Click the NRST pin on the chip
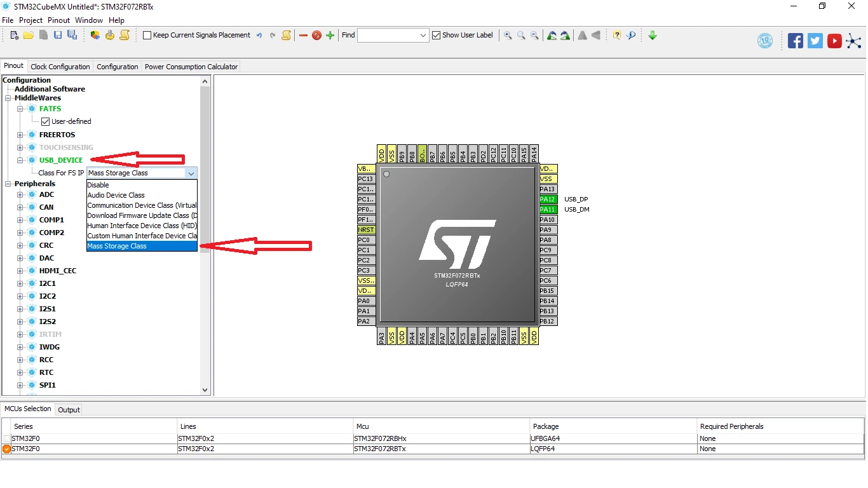 click(x=366, y=230)
